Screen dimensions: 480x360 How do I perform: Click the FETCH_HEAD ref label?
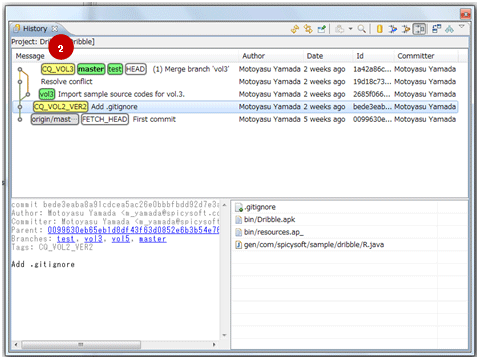pos(105,119)
